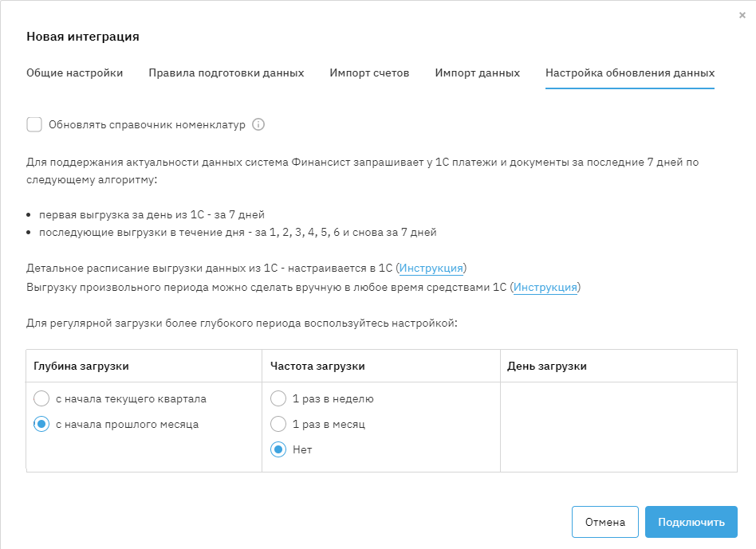The width and height of the screenshot is (756, 549).
Task: Switch to 'Правила подготовки данных' tab
Action: 226,73
